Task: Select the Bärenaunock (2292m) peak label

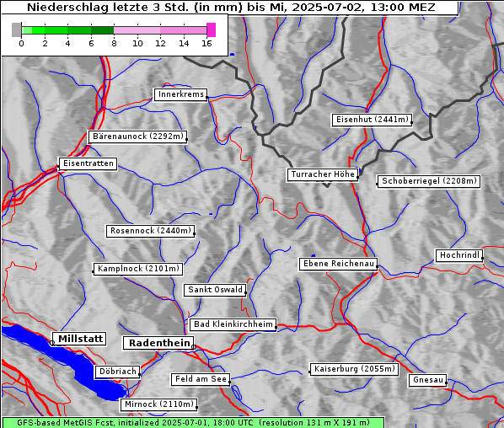Action: 137,136
